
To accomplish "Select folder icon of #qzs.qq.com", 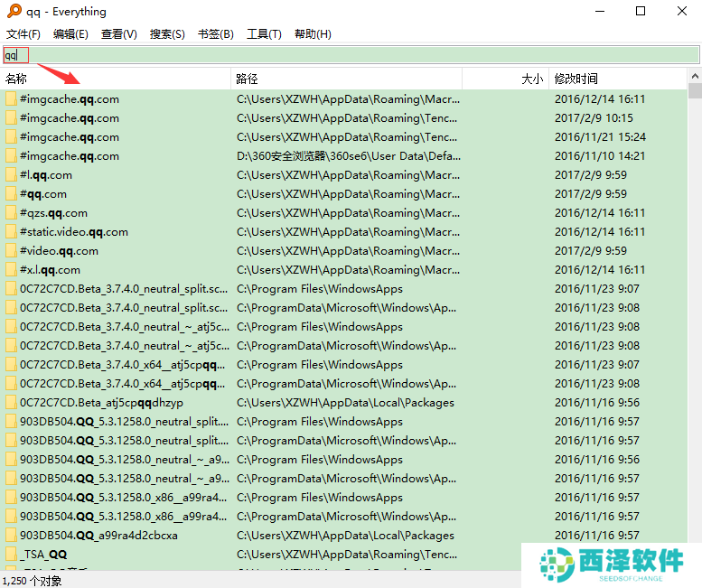I will pyautogui.click(x=11, y=213).
